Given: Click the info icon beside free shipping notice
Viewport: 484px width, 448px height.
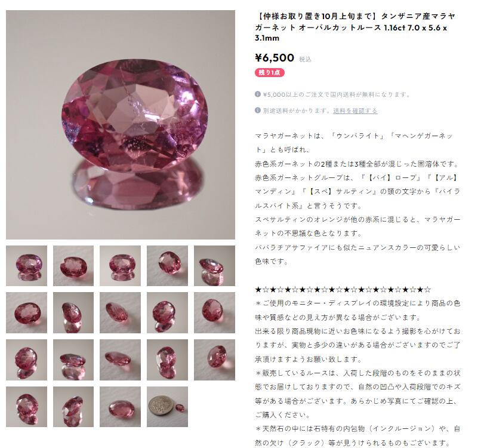Looking at the screenshot, I should click(258, 94).
